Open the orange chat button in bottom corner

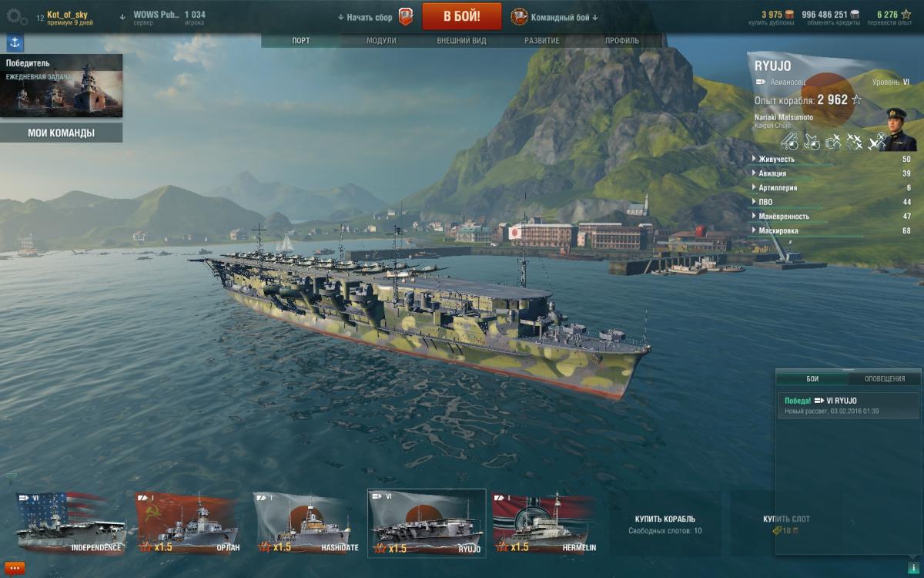click(x=15, y=567)
